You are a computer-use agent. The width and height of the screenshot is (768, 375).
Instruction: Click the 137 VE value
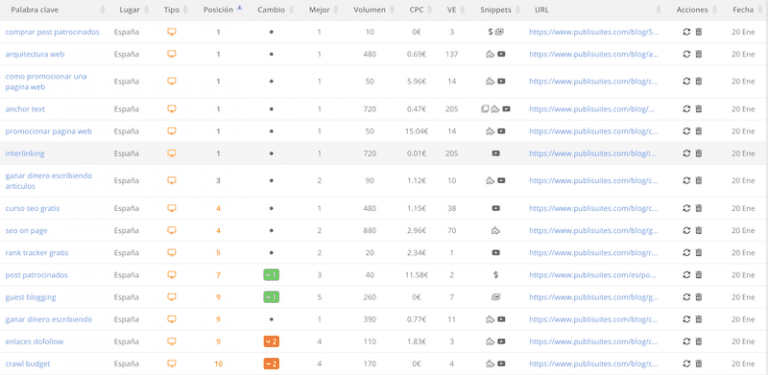[x=452, y=54]
